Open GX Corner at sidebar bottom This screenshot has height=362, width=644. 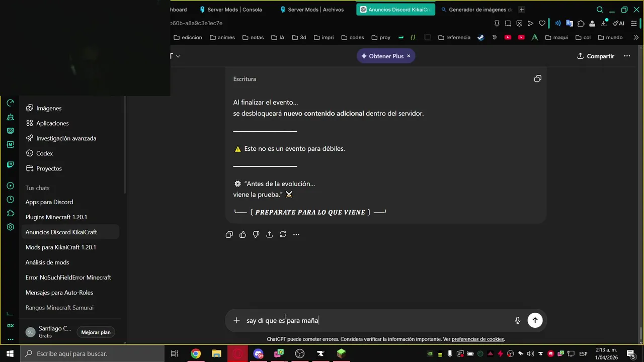[10, 326]
